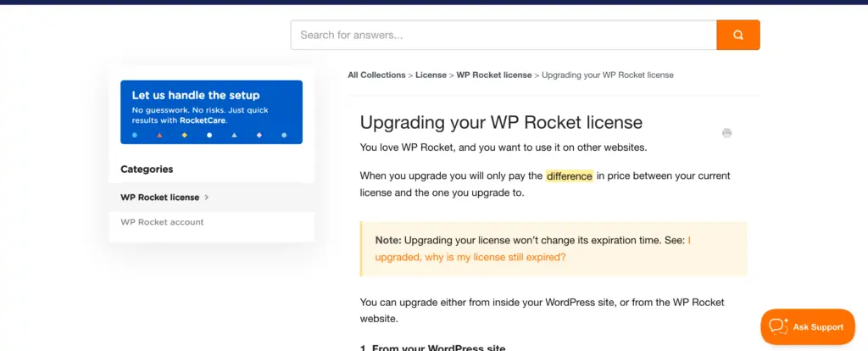Expand chevron next to 'WP Rocket license'
The height and width of the screenshot is (351, 868).
pos(207,197)
